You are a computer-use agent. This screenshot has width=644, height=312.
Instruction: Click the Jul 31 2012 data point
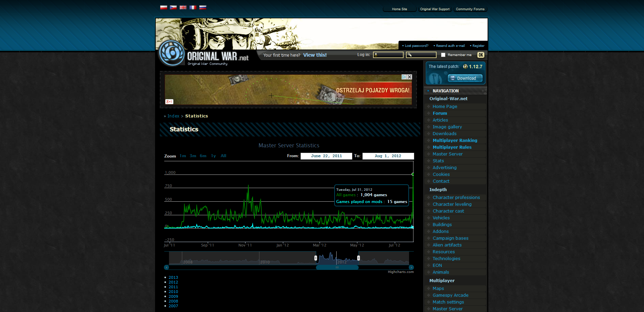(x=413, y=174)
